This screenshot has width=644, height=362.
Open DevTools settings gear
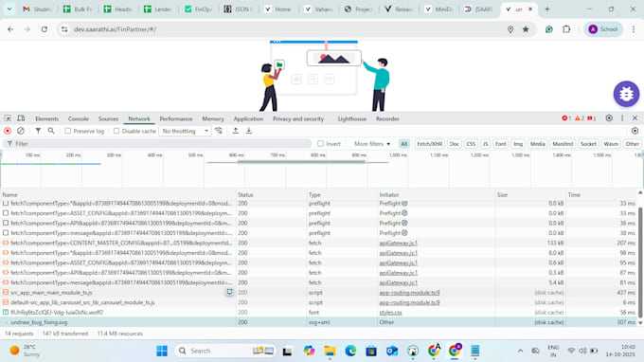tap(609, 118)
